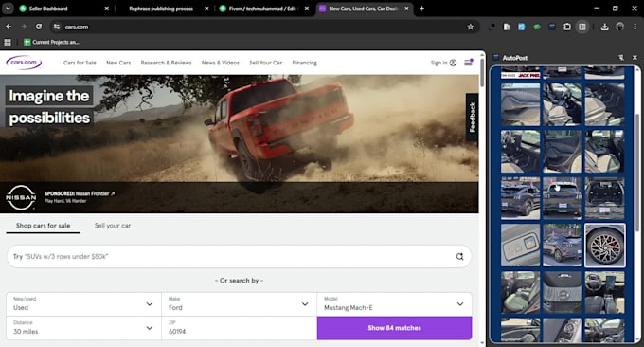The height and width of the screenshot is (347, 644).
Task: Toggle the side panel toolbar icon
Action: [x=582, y=27]
